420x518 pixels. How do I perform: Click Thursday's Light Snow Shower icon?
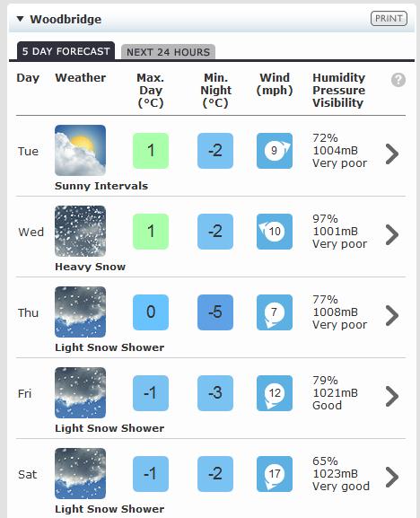80,312
